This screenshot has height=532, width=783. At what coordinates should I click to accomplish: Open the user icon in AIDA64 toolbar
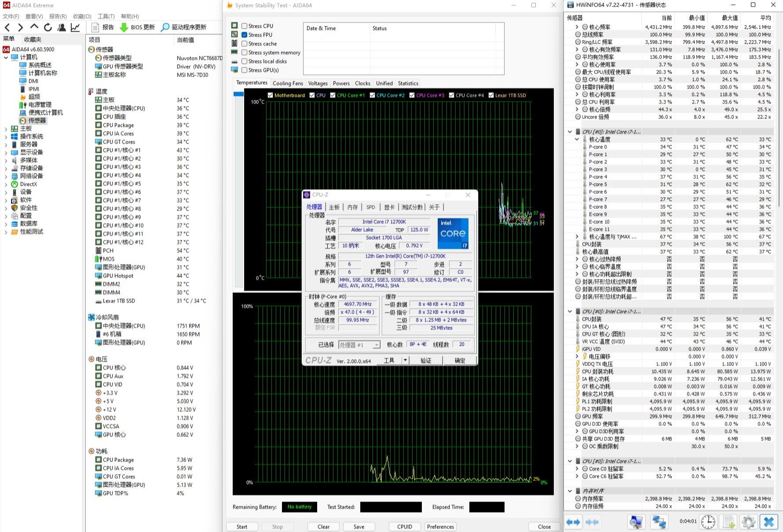coord(62,27)
